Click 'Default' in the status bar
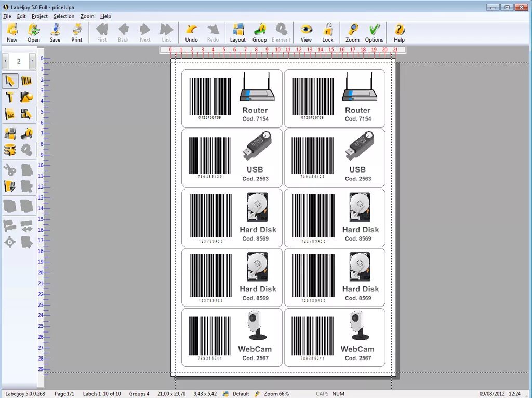This screenshot has width=532, height=398. 241,394
